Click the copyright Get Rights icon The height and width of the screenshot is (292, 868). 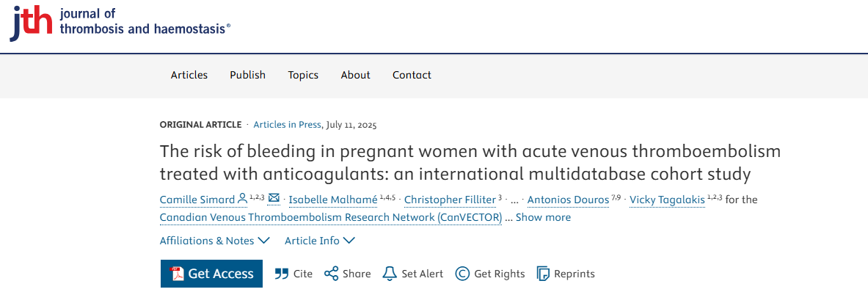coord(462,273)
